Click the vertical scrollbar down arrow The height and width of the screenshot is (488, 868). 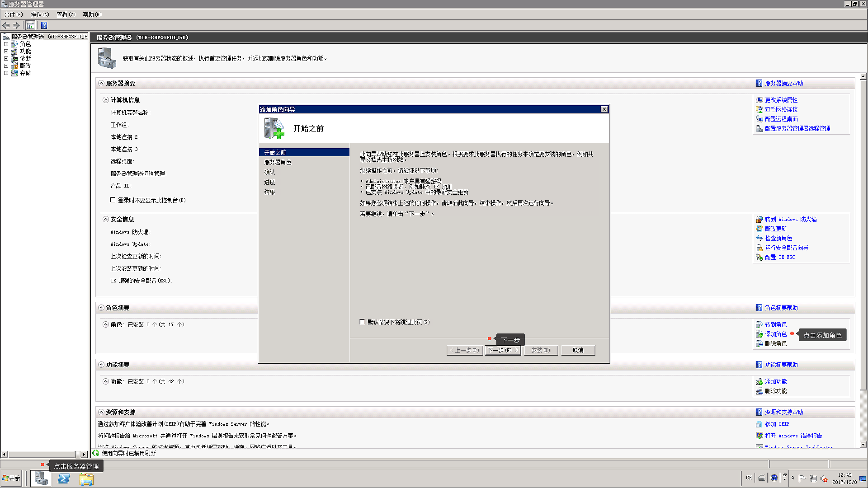pos(863,445)
